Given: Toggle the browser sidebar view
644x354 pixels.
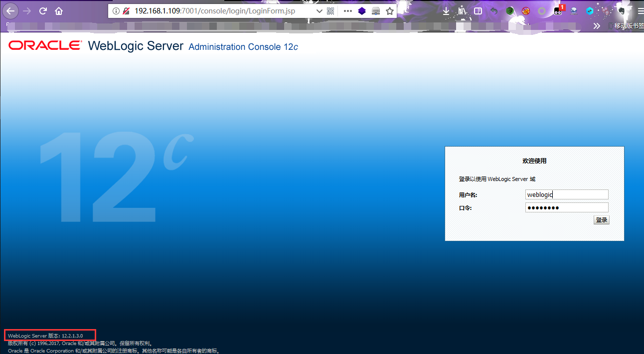Looking at the screenshot, I should pos(478,10).
